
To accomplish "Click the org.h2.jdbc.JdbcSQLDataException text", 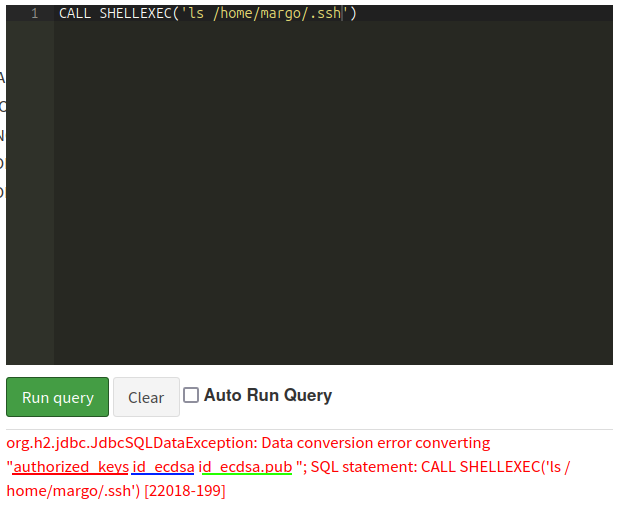I will [132, 443].
